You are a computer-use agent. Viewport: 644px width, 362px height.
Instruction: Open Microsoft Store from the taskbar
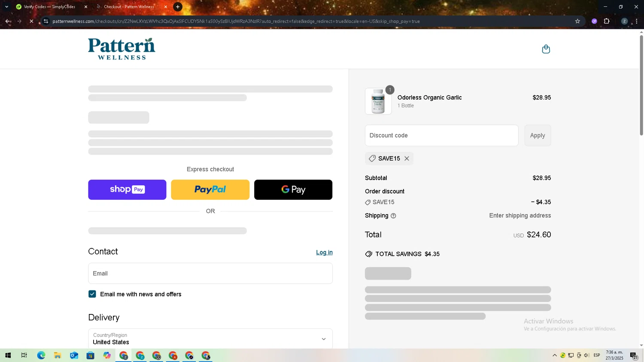[90, 356]
